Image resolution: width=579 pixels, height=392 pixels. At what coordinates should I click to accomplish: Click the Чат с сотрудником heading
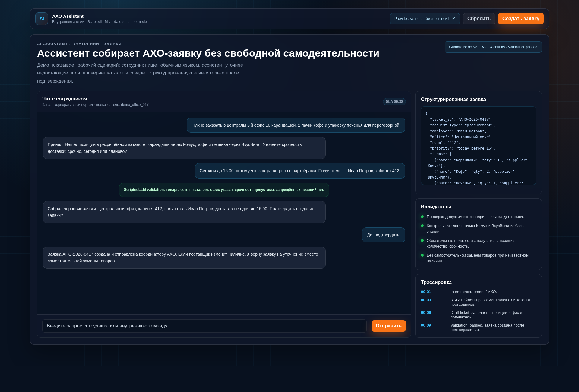point(65,99)
